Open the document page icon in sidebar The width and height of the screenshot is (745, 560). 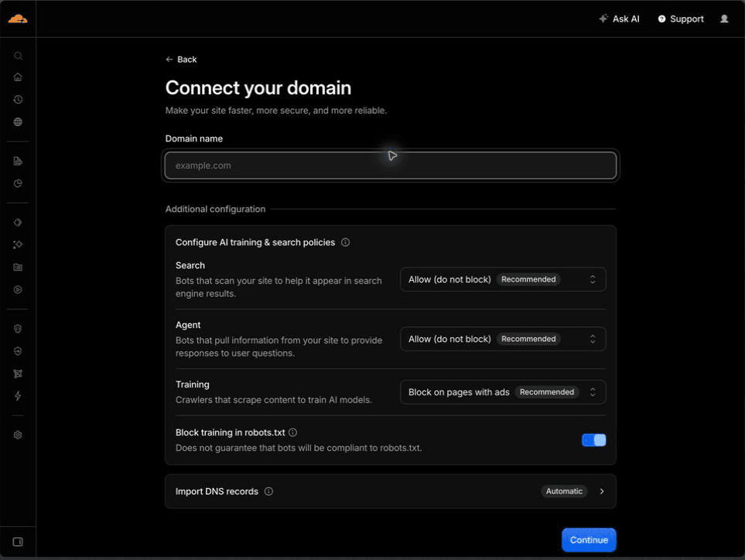(x=18, y=161)
